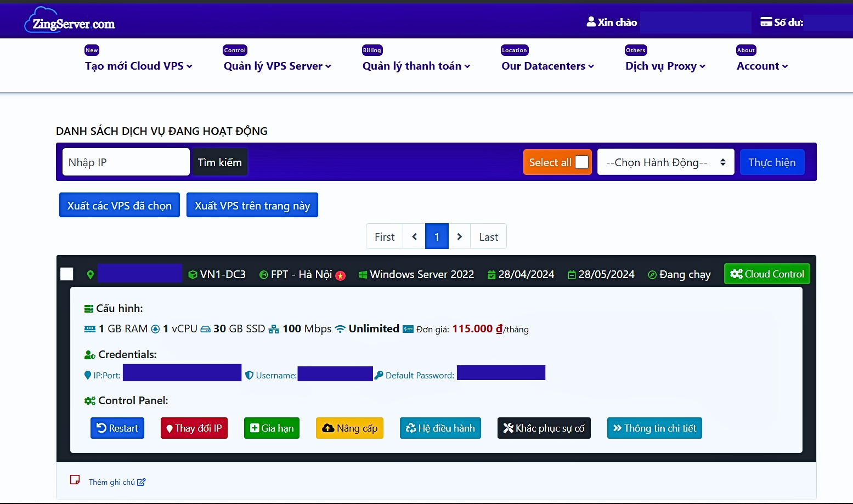
Task: Click the shield icon beside Username
Action: (x=249, y=375)
